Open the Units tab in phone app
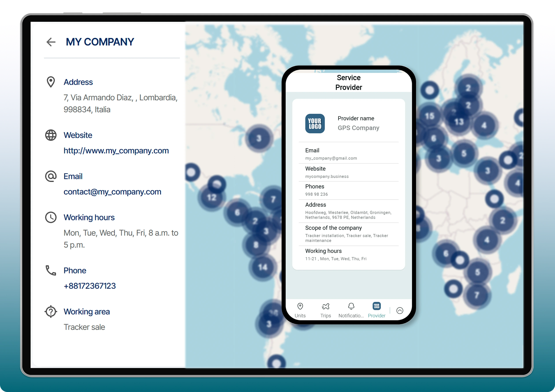 point(300,310)
